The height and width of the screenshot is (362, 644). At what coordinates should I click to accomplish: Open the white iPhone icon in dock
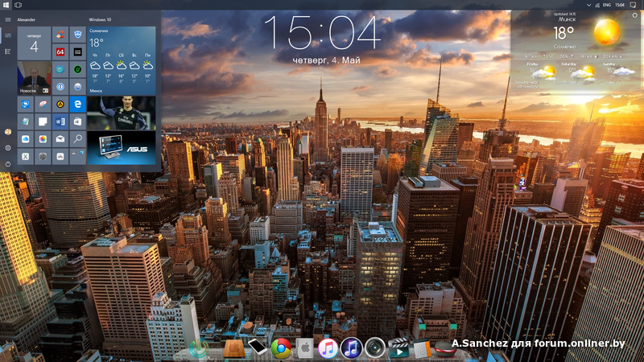tap(257, 348)
